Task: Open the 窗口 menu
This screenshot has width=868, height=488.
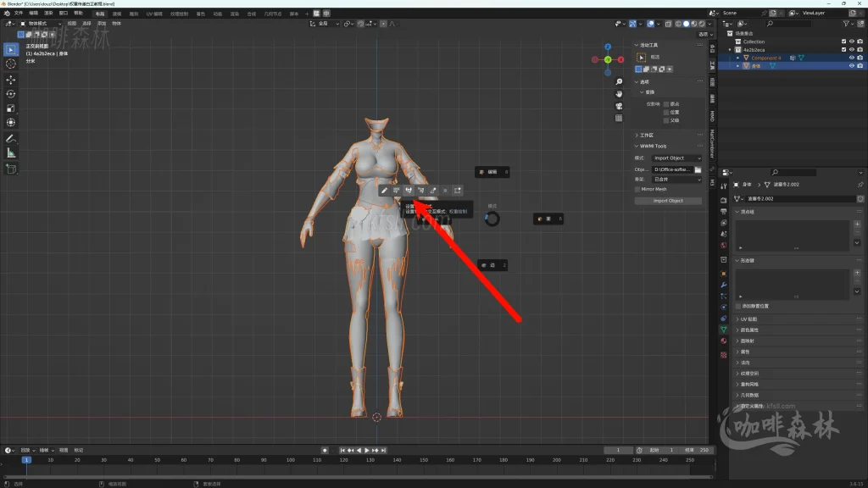Action: pos(63,14)
